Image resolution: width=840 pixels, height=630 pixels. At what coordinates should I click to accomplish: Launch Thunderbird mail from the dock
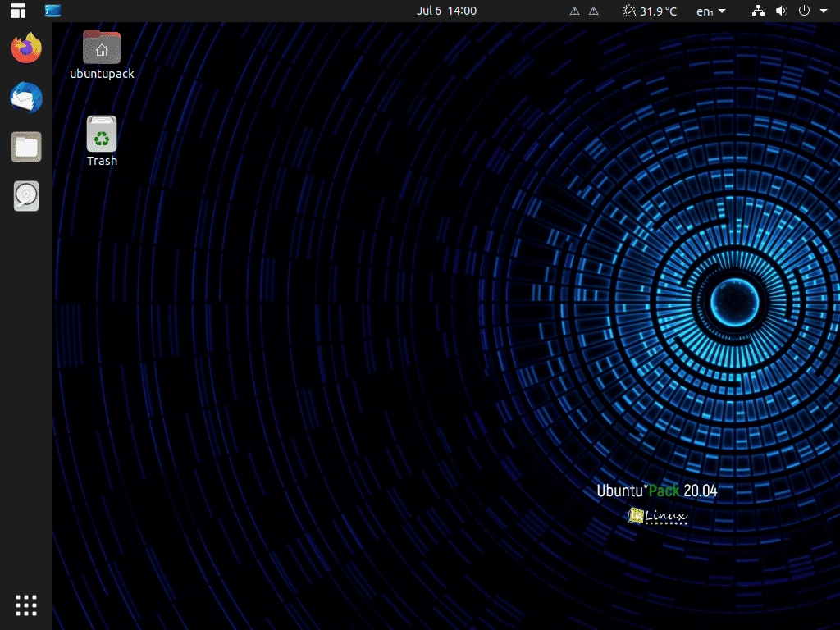pos(26,98)
